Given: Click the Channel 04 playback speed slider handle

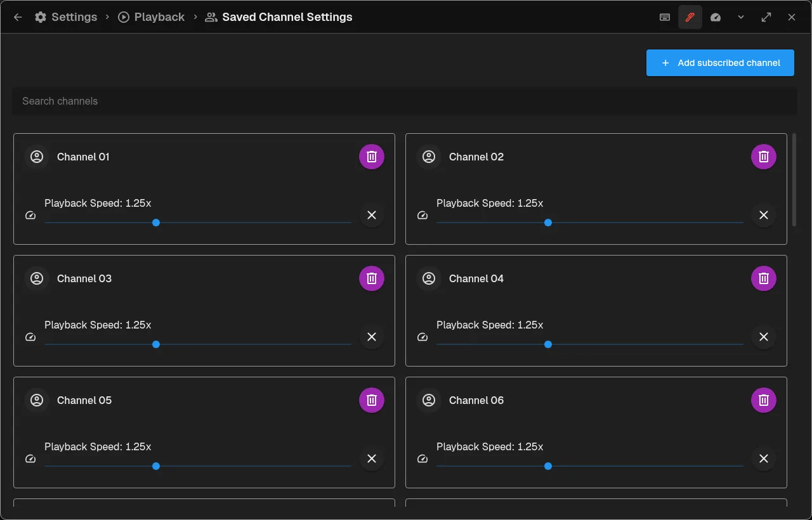Looking at the screenshot, I should 548,344.
